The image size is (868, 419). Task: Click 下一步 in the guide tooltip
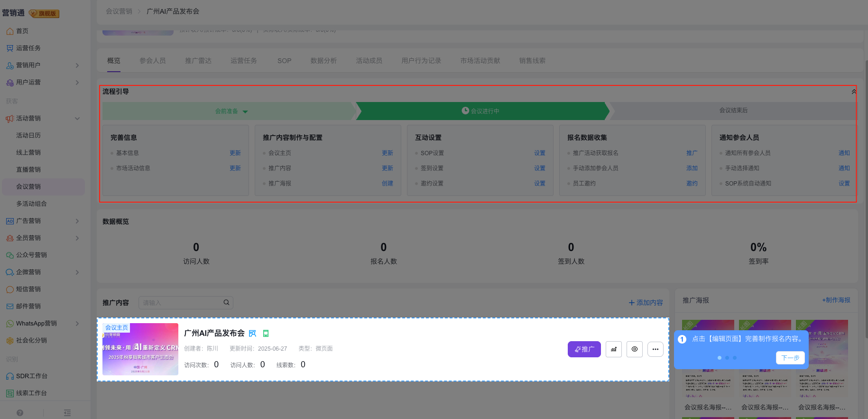click(791, 358)
